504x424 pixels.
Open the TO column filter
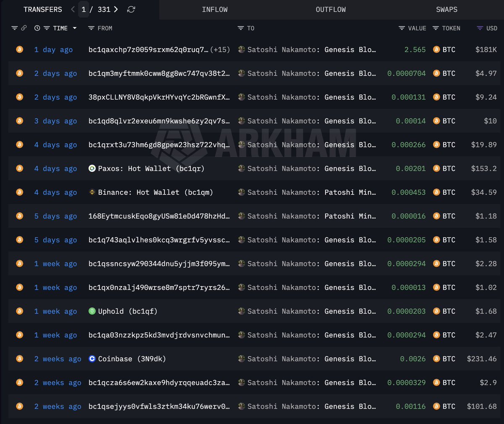(x=241, y=28)
